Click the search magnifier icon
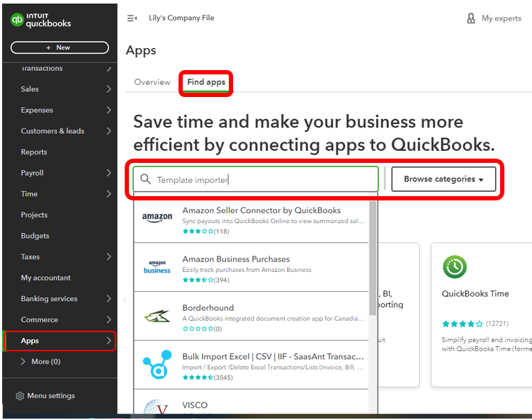The image size is (532, 420). (x=145, y=179)
